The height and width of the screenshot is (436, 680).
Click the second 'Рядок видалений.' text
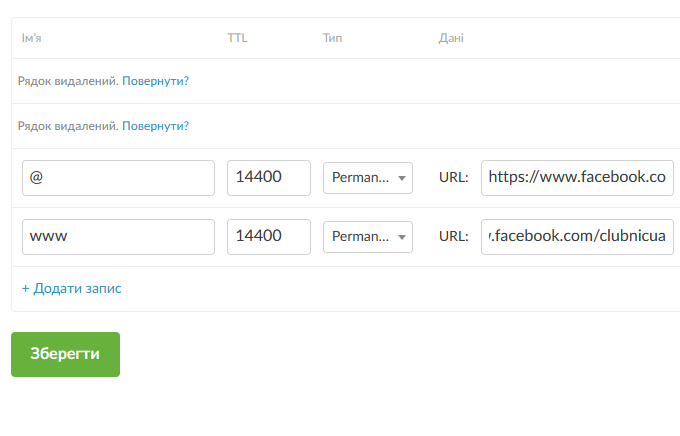[x=68, y=126]
